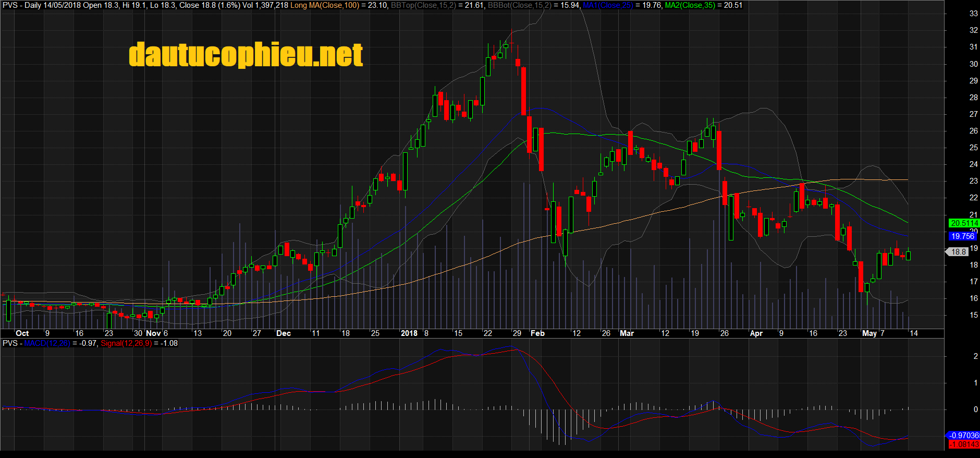
Task: Click price axis value 23
Action: pos(974,181)
